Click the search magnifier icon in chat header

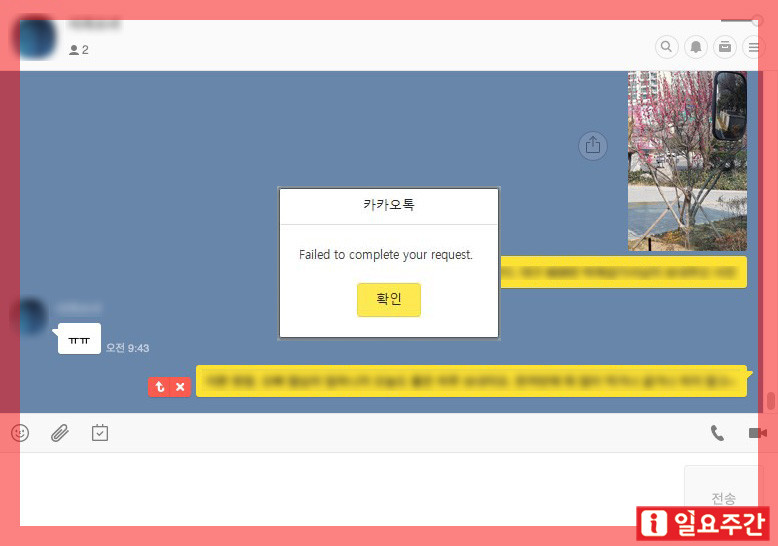[666, 47]
